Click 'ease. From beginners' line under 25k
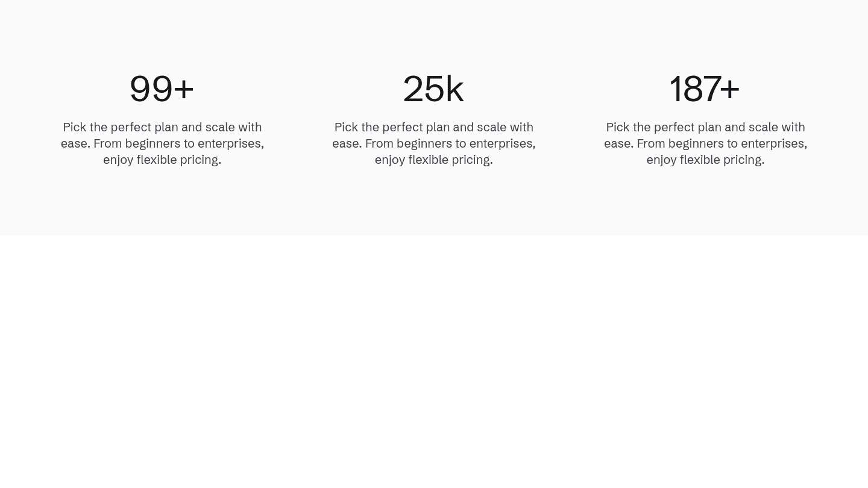The height and width of the screenshot is (488, 868). pos(434,143)
